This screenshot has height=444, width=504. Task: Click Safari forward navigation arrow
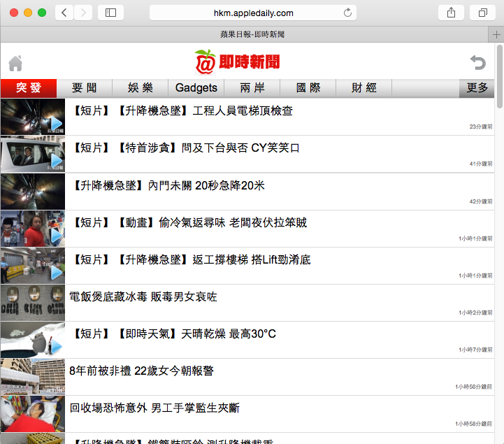tap(83, 13)
